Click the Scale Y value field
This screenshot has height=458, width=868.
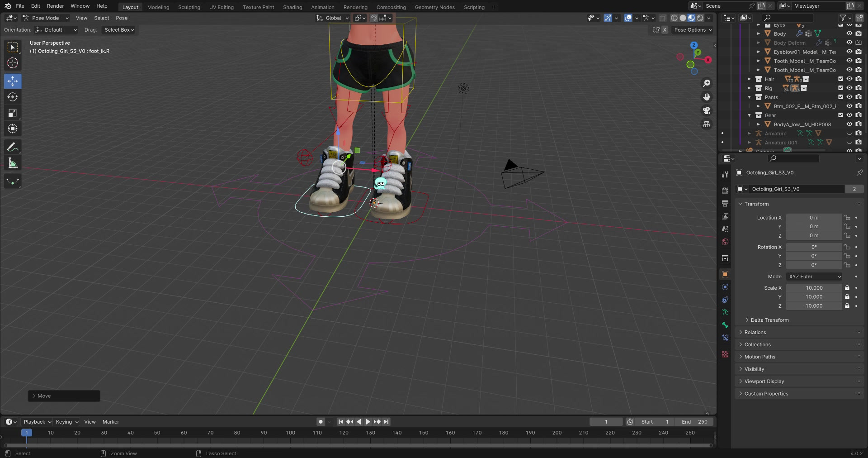point(814,297)
